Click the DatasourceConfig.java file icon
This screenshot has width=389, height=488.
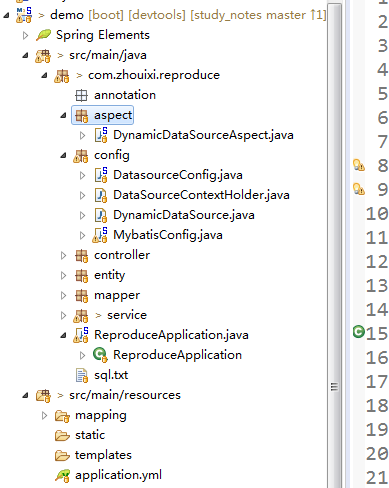pos(101,175)
